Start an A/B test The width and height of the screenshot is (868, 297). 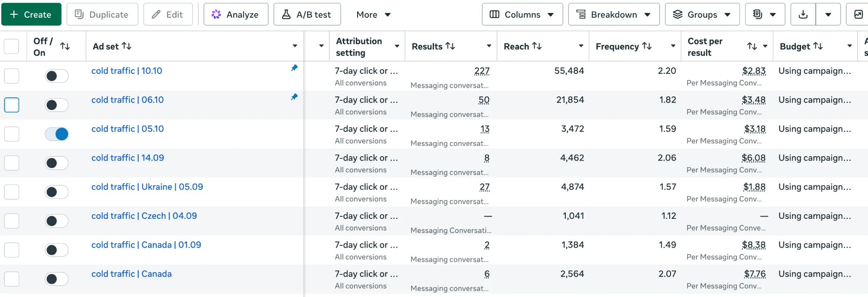point(307,14)
